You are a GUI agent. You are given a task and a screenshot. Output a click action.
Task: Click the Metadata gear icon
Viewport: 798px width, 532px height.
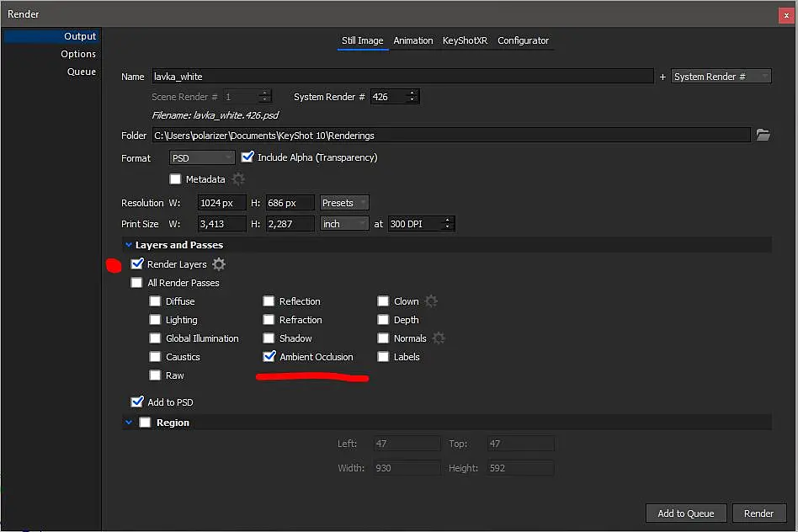[238, 179]
